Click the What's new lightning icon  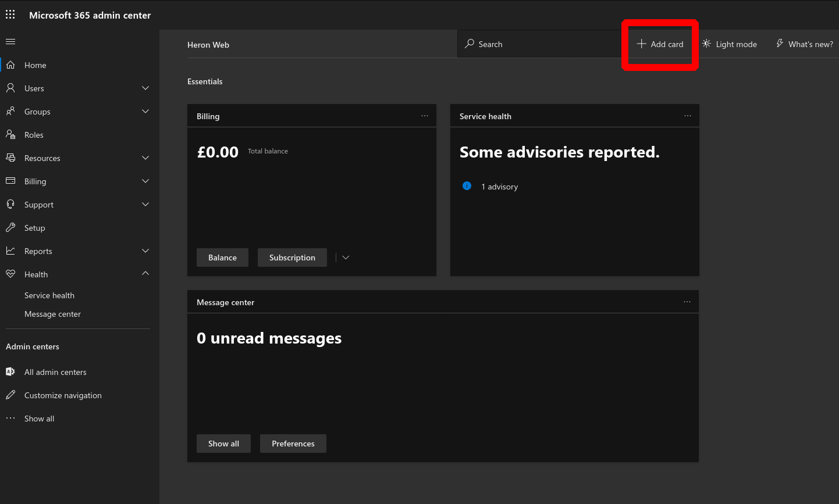tap(780, 44)
